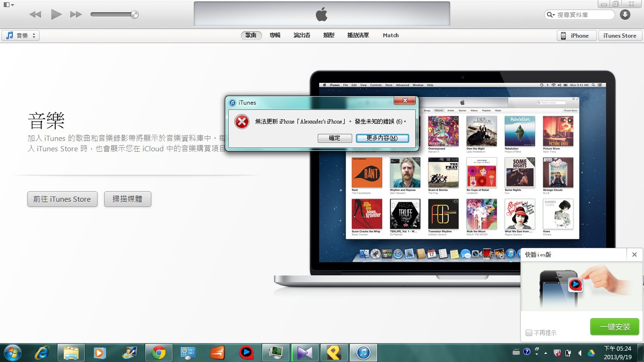Image resolution: width=644 pixels, height=362 pixels.
Task: Click the next track fast-forward button
Action: 76,15
